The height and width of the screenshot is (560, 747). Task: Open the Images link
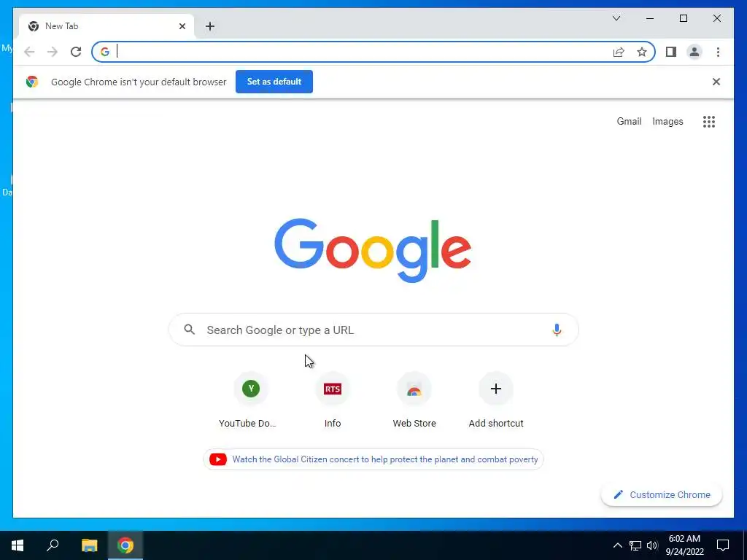click(667, 122)
